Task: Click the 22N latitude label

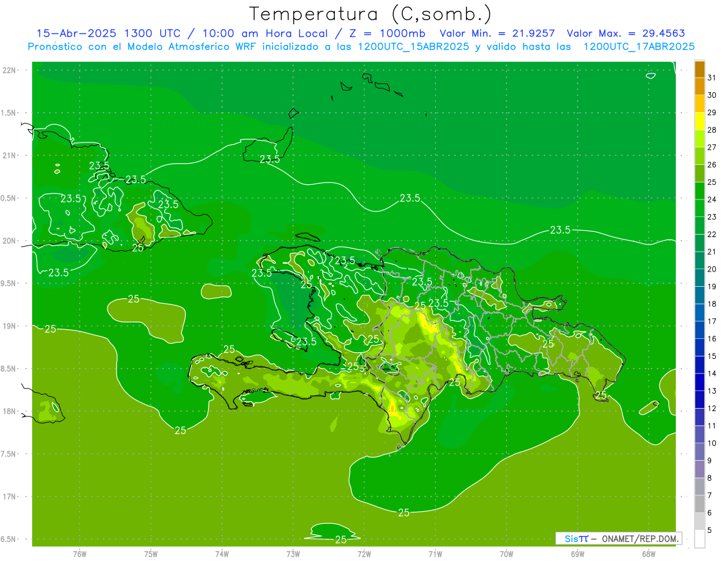Action: (x=10, y=70)
